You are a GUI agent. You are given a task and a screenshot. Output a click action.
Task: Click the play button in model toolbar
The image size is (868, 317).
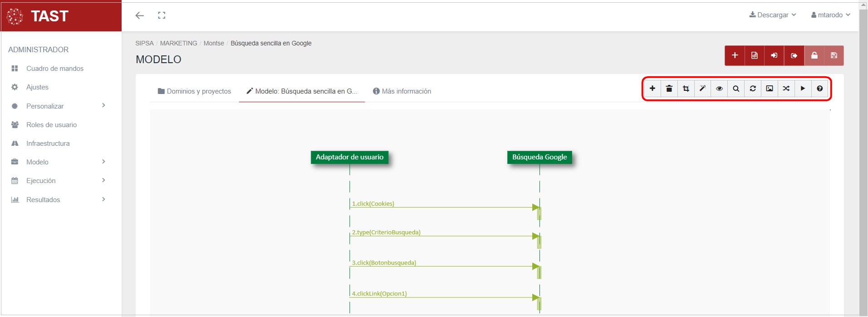tap(803, 89)
